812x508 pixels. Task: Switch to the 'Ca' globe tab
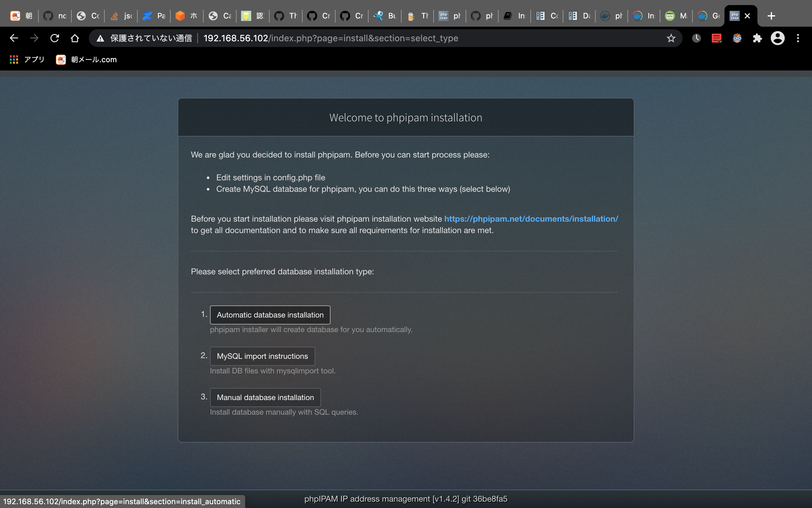coord(220,16)
